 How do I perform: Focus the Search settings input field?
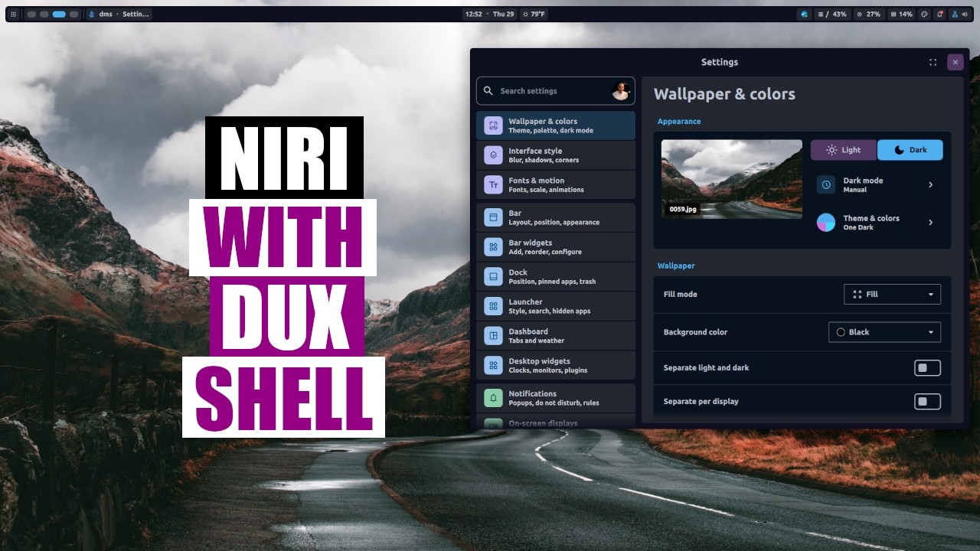(556, 91)
